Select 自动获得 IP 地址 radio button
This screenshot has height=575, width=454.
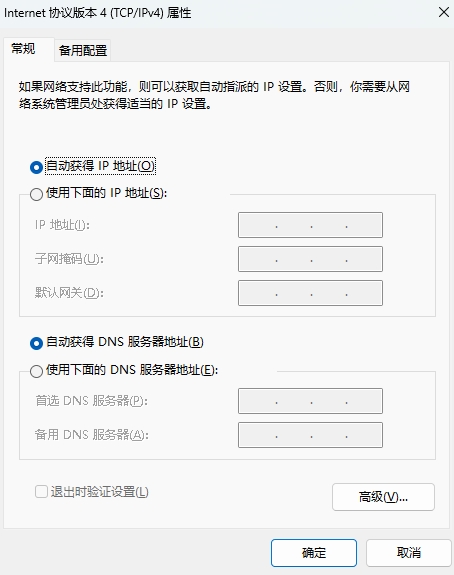(36, 167)
